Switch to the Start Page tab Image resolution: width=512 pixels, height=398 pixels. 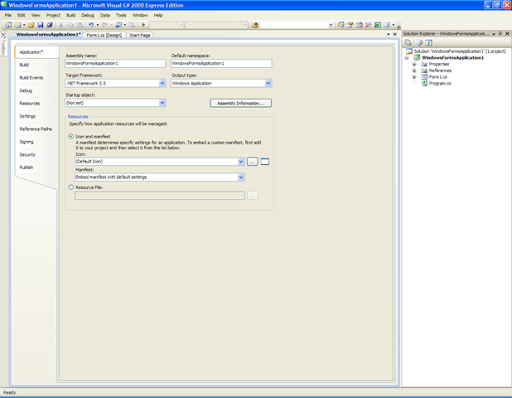pyautogui.click(x=140, y=35)
